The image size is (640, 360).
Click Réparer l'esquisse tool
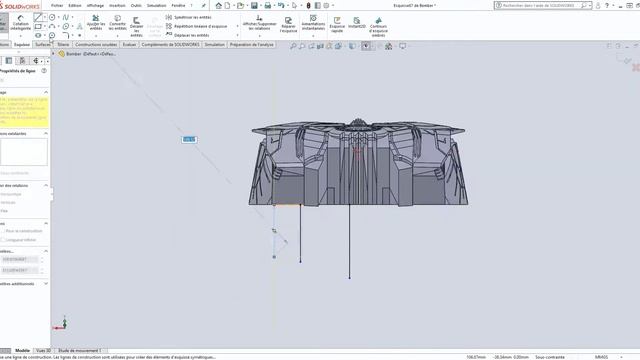coord(288,25)
